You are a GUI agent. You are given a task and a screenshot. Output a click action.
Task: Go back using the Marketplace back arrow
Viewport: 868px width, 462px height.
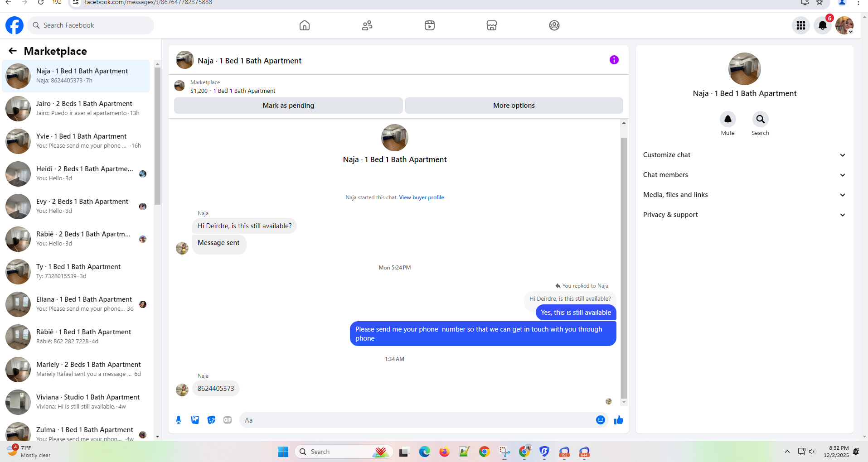click(13, 51)
